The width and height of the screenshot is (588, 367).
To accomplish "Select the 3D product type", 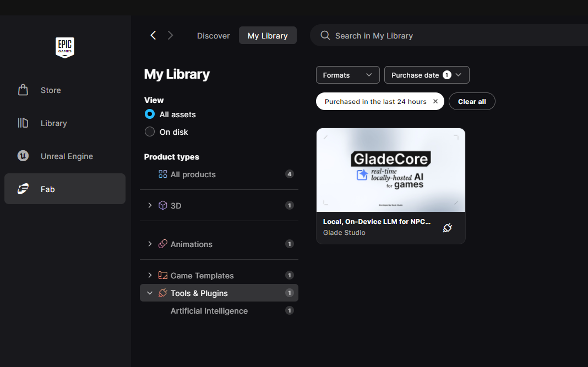I will pyautogui.click(x=219, y=205).
